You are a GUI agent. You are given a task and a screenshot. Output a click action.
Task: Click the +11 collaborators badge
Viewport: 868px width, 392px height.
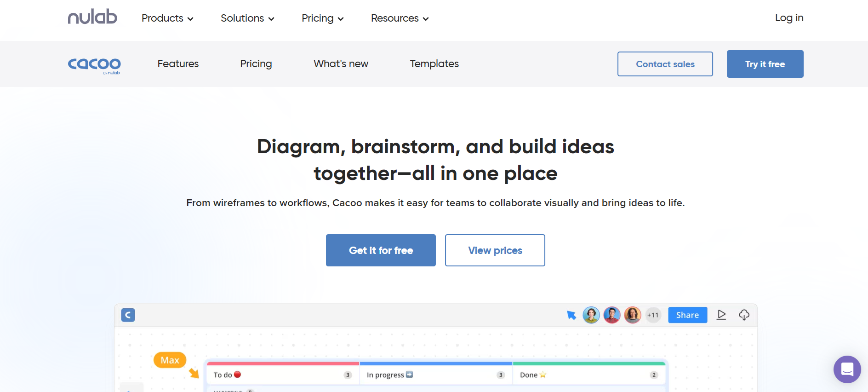tap(653, 315)
